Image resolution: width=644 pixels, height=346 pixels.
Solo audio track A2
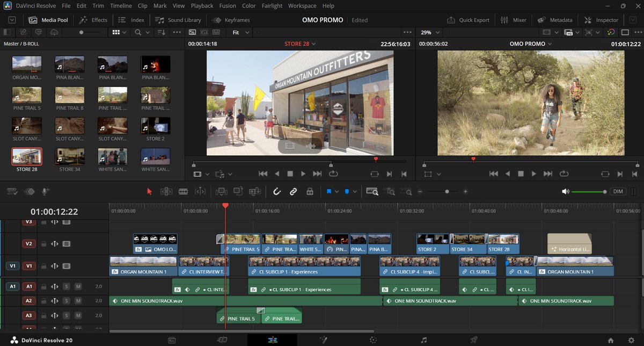point(67,301)
